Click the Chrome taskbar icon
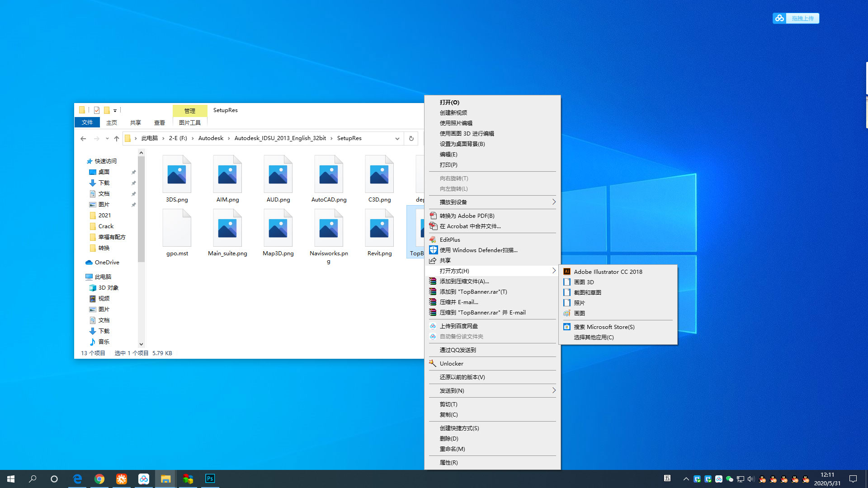868x488 pixels. [99, 479]
